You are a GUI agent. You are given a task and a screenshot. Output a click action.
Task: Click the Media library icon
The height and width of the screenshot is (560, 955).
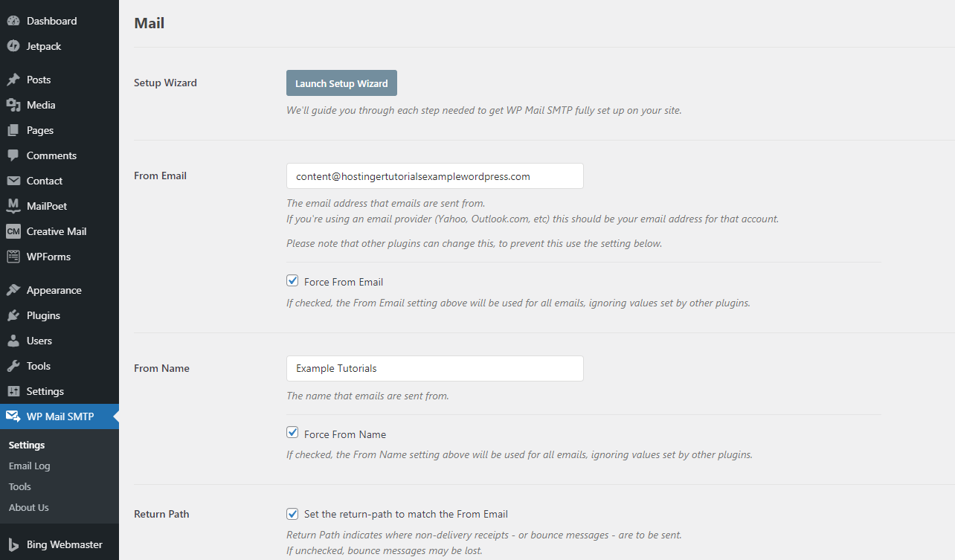[x=13, y=105]
